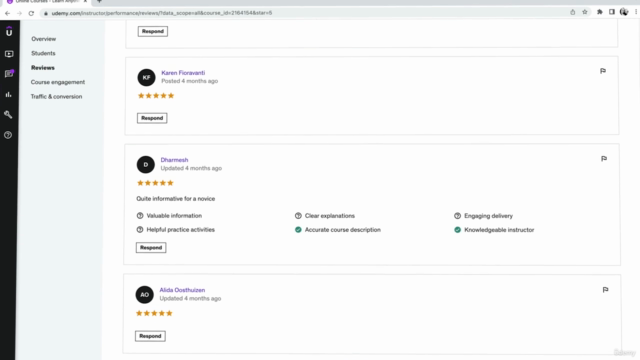The width and height of the screenshot is (640, 360).
Task: Respond to Dharmesh's review
Action: tap(151, 248)
